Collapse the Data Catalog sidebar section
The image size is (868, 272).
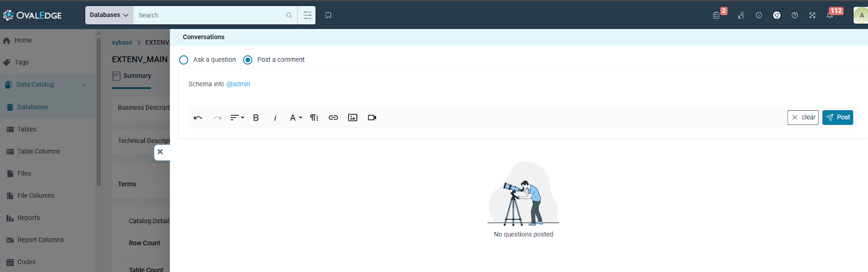coord(84,85)
